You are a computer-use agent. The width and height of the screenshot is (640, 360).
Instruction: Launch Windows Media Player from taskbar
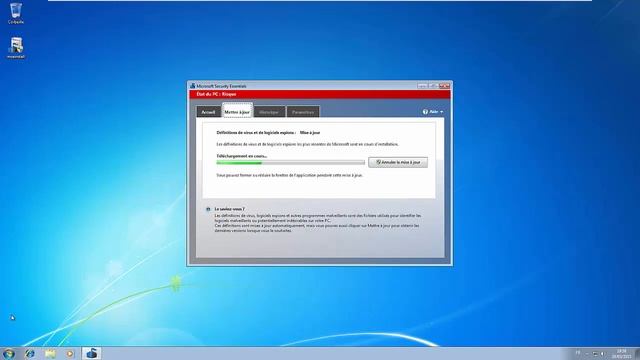click(x=70, y=353)
